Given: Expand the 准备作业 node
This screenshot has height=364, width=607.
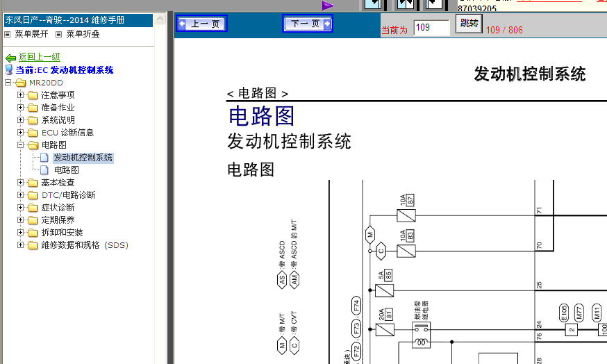Looking at the screenshot, I should pos(21,107).
